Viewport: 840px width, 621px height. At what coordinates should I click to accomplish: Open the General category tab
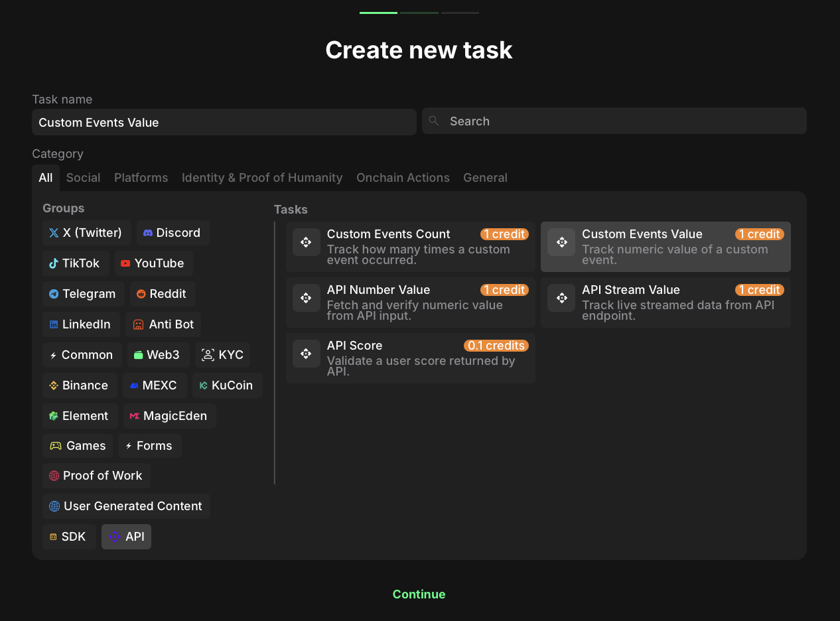point(485,178)
